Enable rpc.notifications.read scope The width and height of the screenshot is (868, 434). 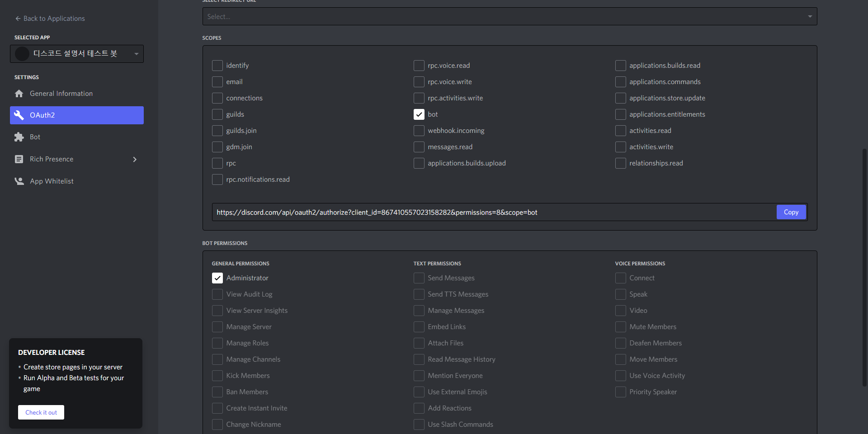[x=217, y=179]
